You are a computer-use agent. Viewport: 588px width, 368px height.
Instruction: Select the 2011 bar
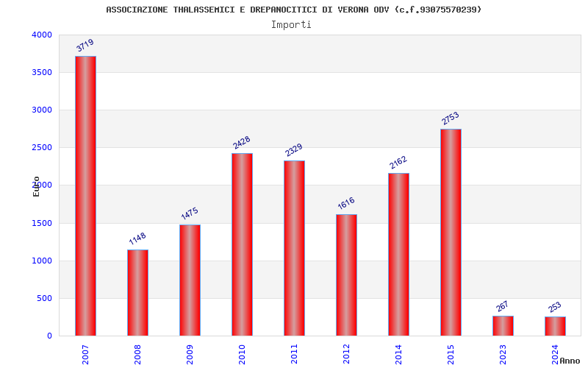coord(294,248)
